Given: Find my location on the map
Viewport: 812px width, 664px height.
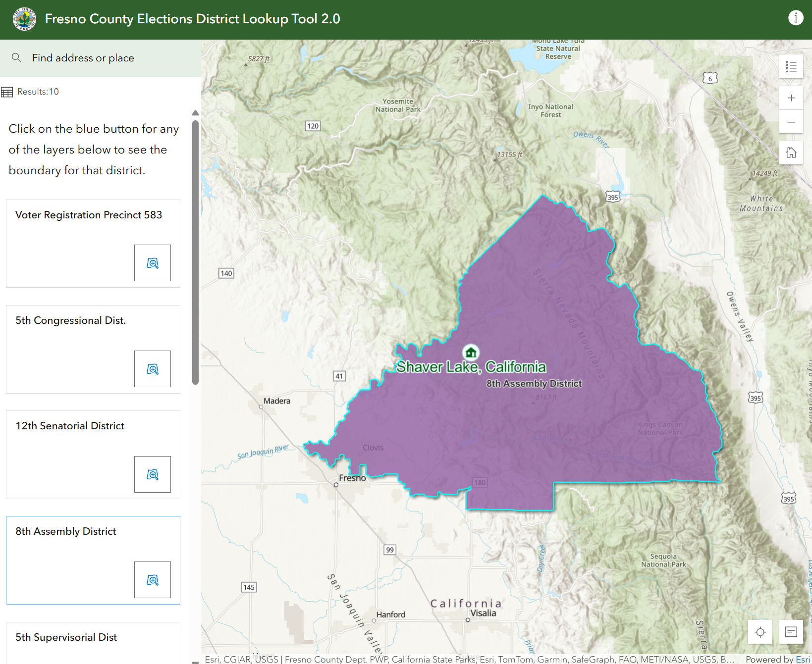Looking at the screenshot, I should pos(760,632).
